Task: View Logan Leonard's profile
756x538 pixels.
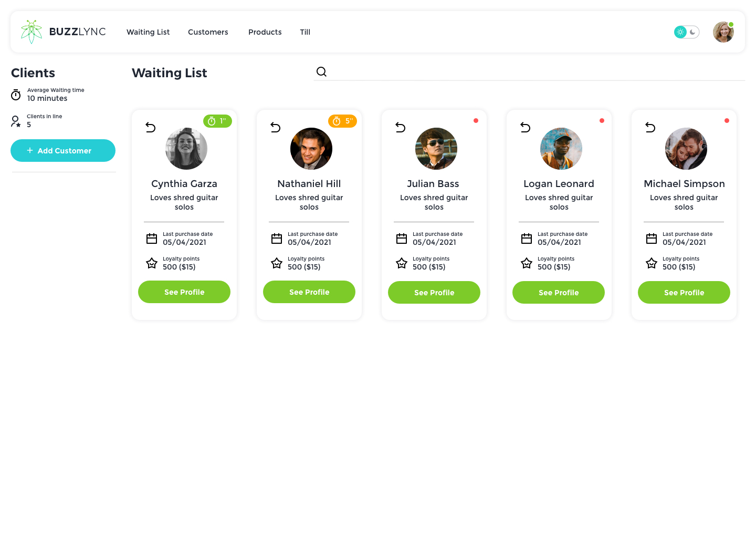Action: pos(559,293)
